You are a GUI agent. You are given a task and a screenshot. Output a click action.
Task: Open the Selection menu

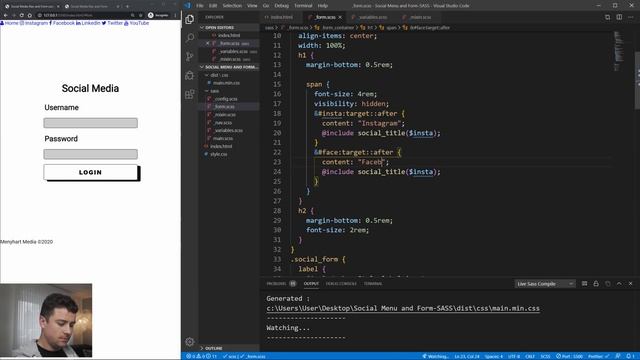click(232, 6)
